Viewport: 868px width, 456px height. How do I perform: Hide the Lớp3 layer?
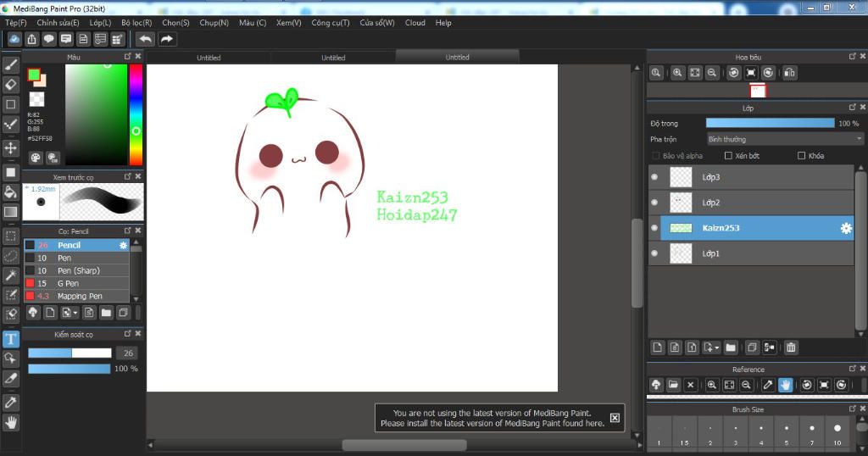click(654, 177)
